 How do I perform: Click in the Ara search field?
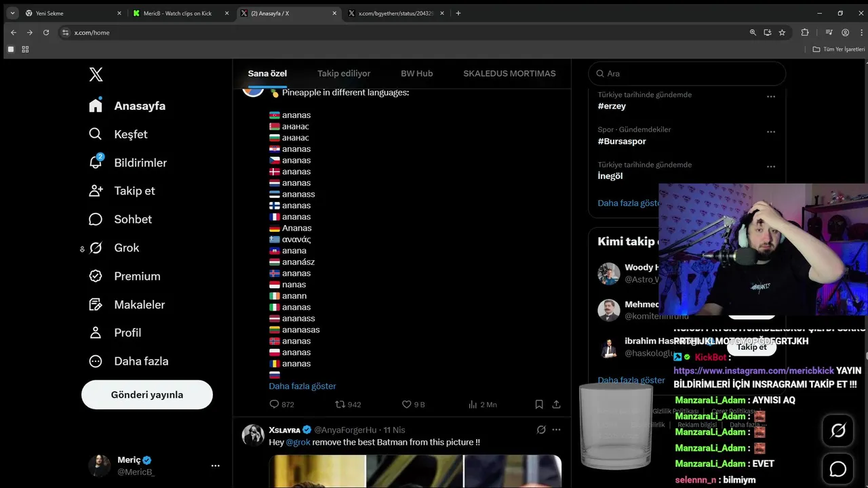click(x=687, y=73)
